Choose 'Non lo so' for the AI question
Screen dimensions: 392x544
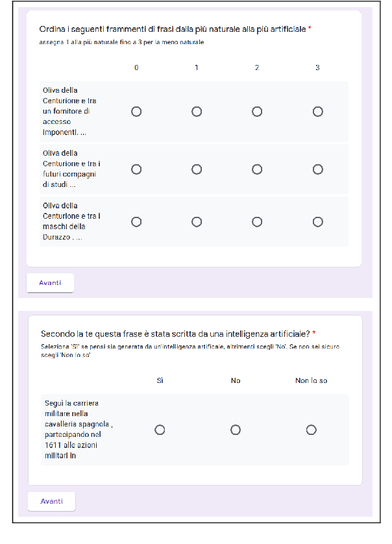click(x=312, y=430)
